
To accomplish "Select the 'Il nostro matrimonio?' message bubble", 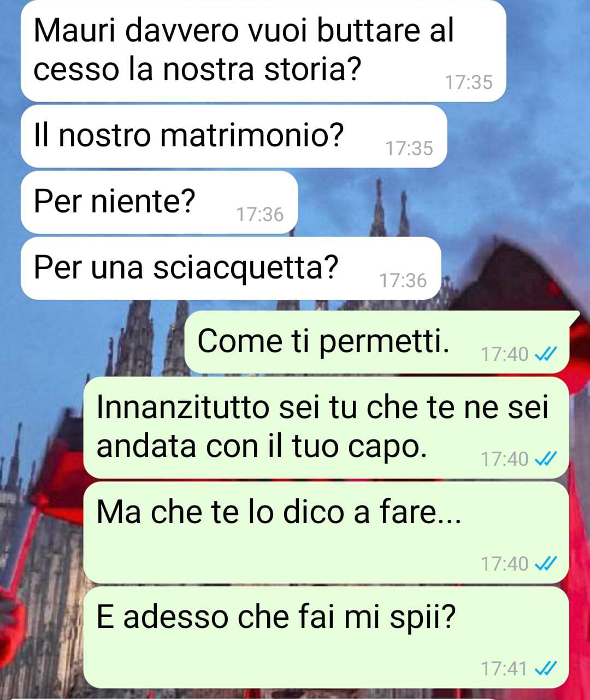I will click(234, 136).
